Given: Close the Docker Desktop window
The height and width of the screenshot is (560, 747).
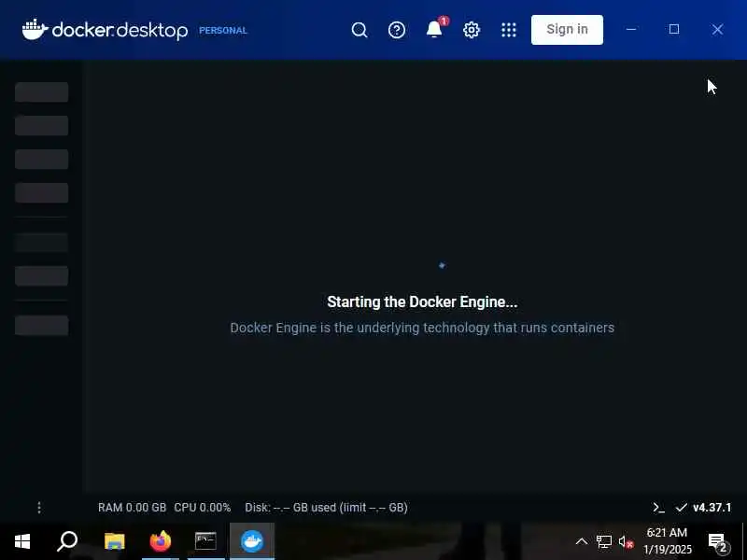Looking at the screenshot, I should [717, 30].
